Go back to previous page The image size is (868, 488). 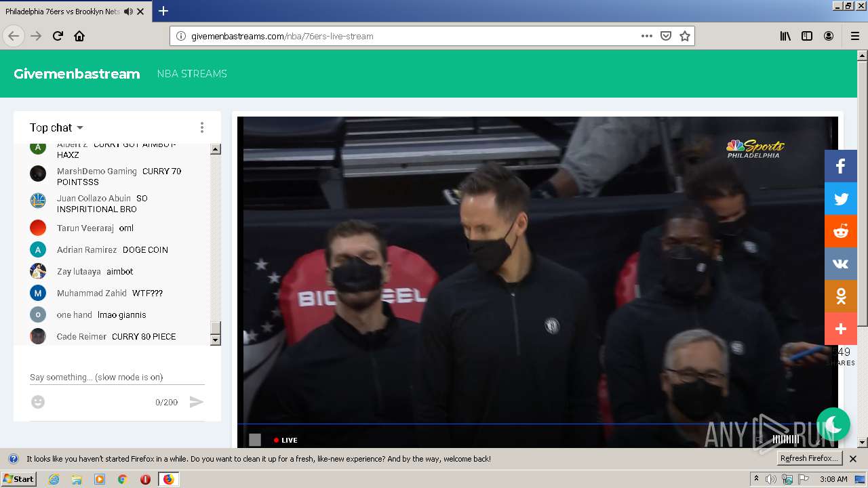point(14,36)
